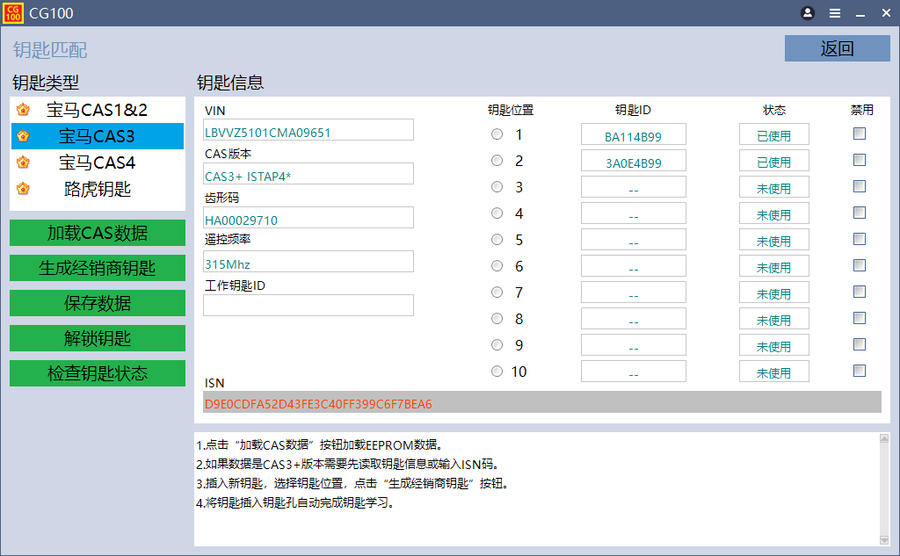Click the icon beside 宝马CAS3

[x=23, y=136]
